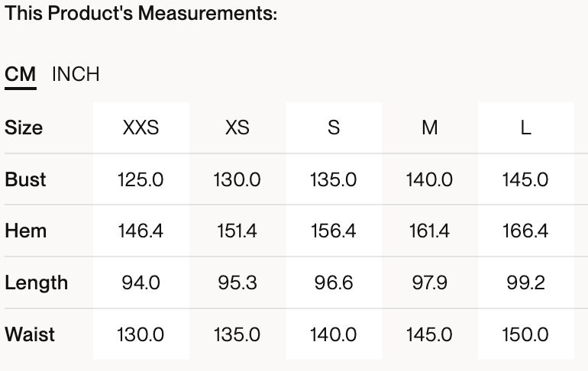Click the Size row label
This screenshot has height=371, width=588.
tap(24, 127)
